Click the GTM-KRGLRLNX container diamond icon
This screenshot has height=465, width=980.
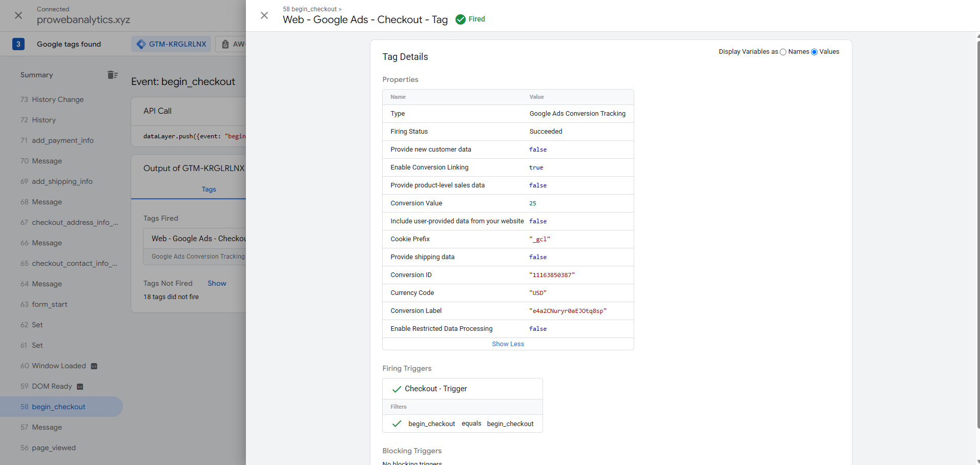[x=141, y=44]
